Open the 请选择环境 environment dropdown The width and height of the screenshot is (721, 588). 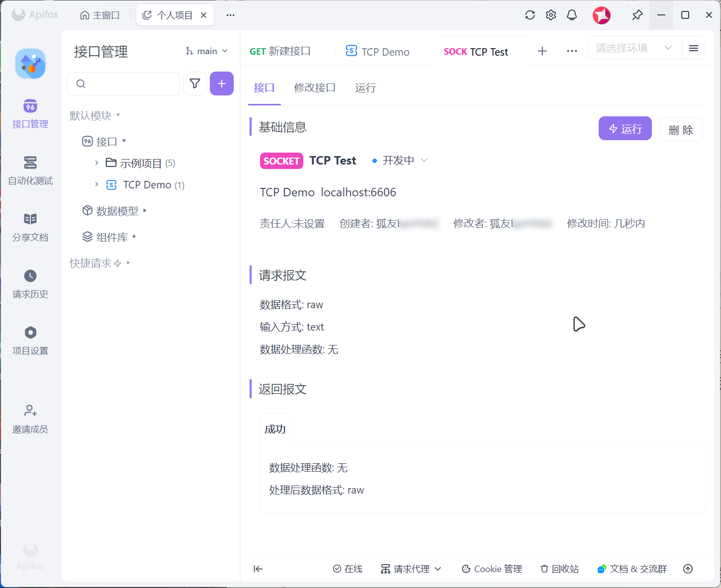pos(633,48)
